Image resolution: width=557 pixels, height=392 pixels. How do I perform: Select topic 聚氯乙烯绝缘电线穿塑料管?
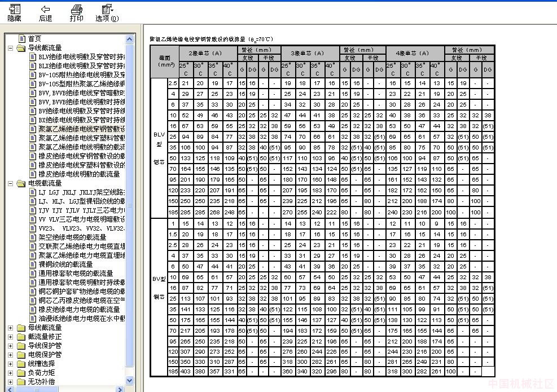[82, 138]
